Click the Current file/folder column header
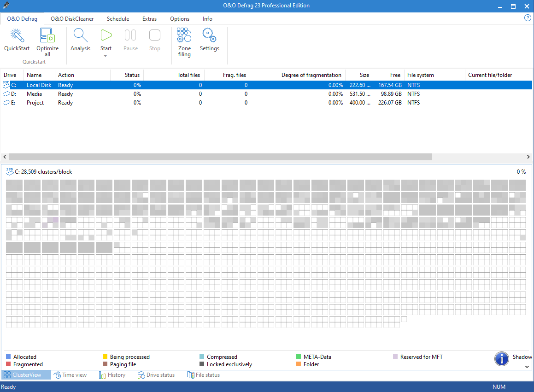 pyautogui.click(x=498, y=75)
